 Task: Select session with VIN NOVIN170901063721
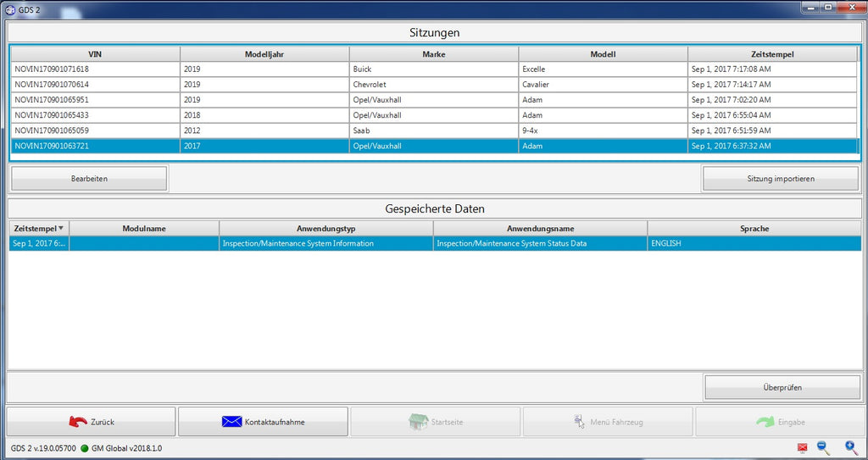[x=95, y=147]
